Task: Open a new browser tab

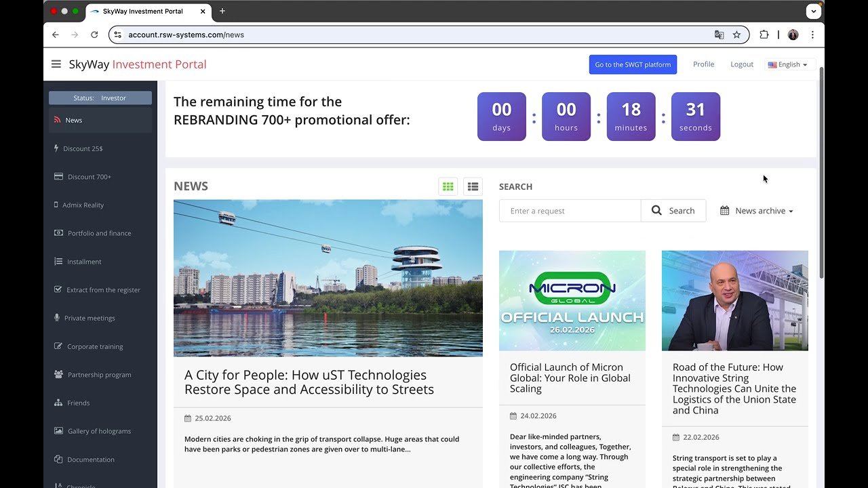Action: [222, 11]
